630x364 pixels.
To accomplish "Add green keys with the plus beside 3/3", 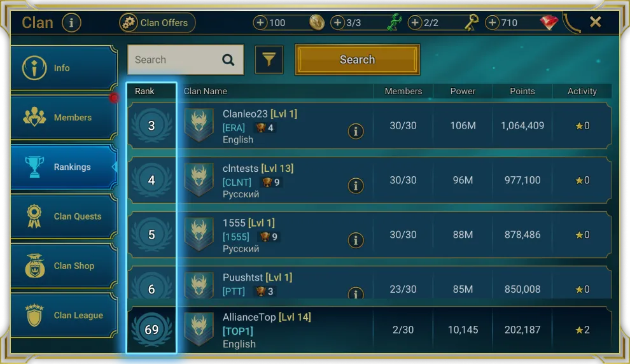I will [x=337, y=22].
